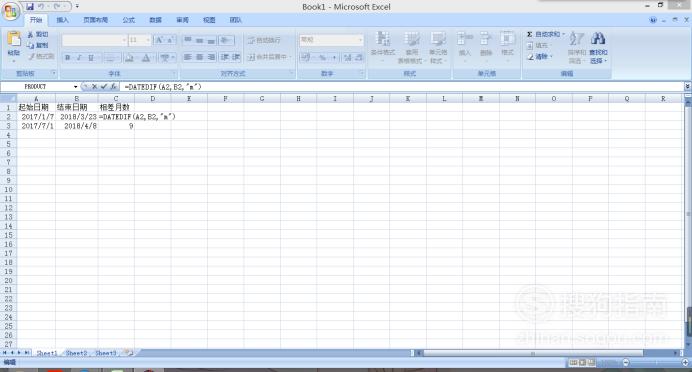Toggle Align Text Left
Image resolution: width=692 pixels, height=372 pixels.
188,57
